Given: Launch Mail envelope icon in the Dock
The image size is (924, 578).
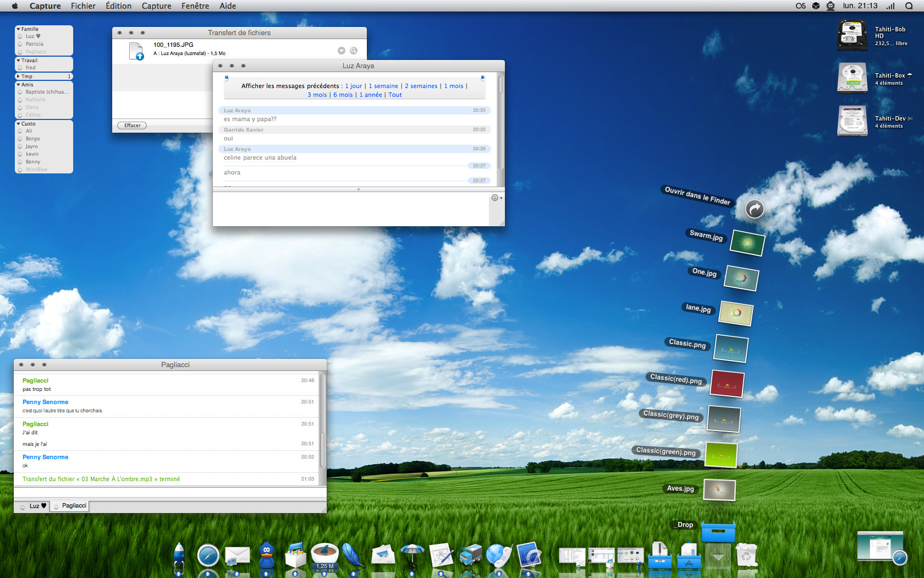Looking at the screenshot, I should pyautogui.click(x=238, y=556).
